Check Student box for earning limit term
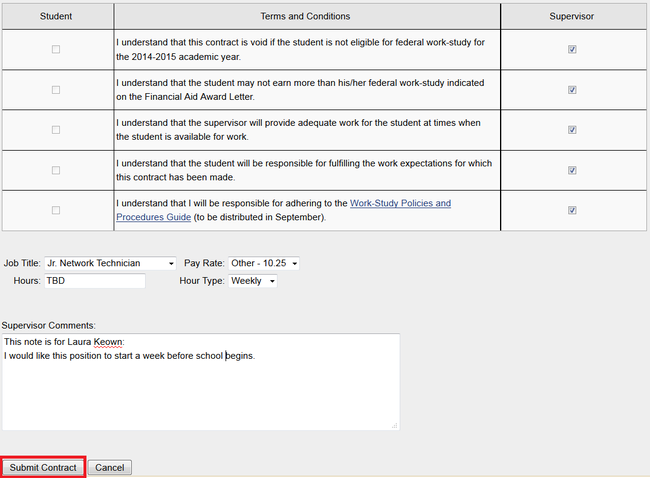650x478 pixels. (x=56, y=90)
